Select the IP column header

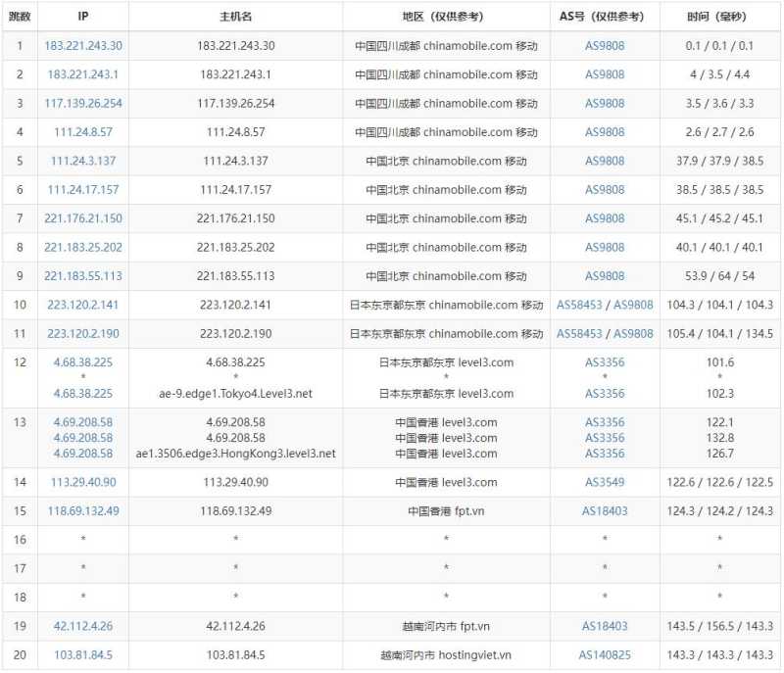[83, 17]
